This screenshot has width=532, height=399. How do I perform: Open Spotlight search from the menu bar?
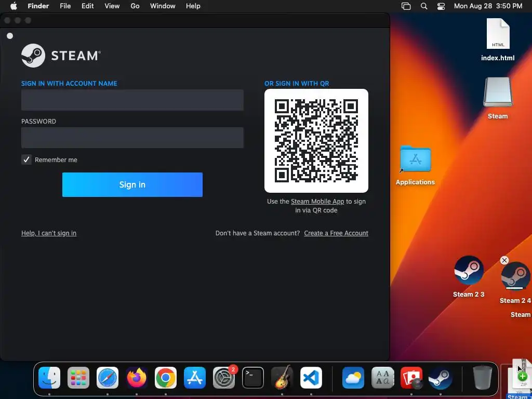(x=424, y=6)
